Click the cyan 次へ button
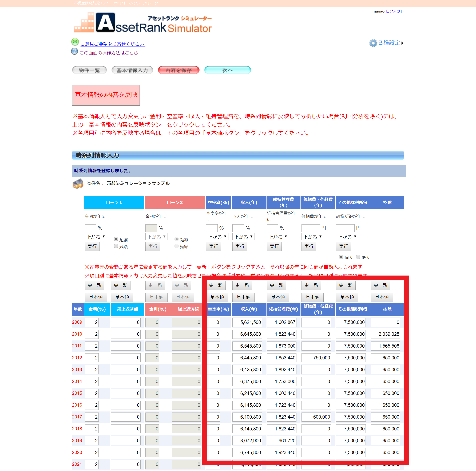This screenshot has width=476, height=471. pos(227,70)
